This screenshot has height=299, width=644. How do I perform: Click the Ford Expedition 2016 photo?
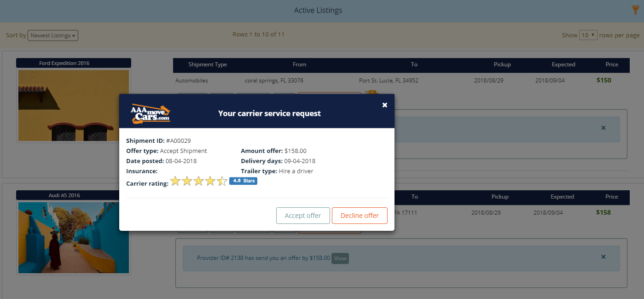pyautogui.click(x=74, y=106)
